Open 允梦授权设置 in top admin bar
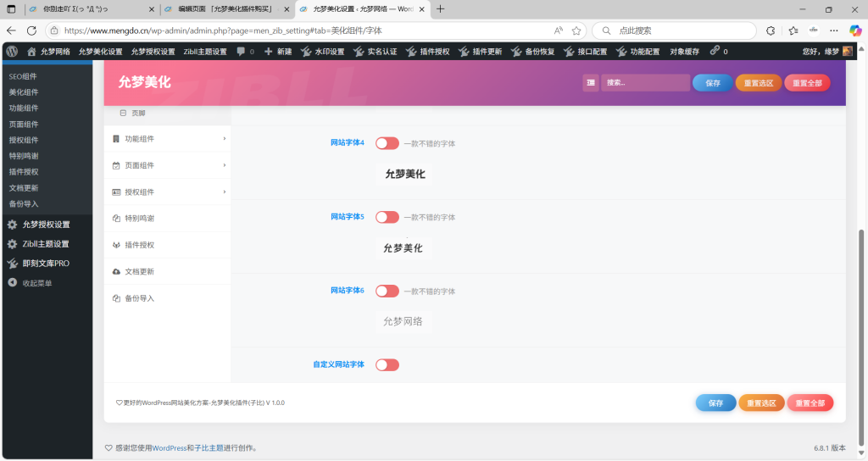The image size is (868, 461). click(x=153, y=52)
